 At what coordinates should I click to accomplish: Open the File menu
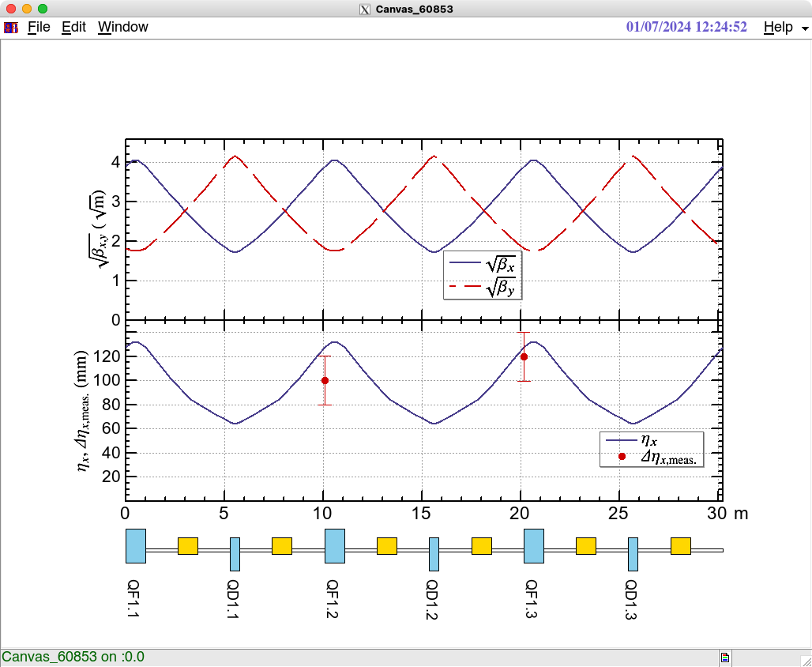[39, 27]
